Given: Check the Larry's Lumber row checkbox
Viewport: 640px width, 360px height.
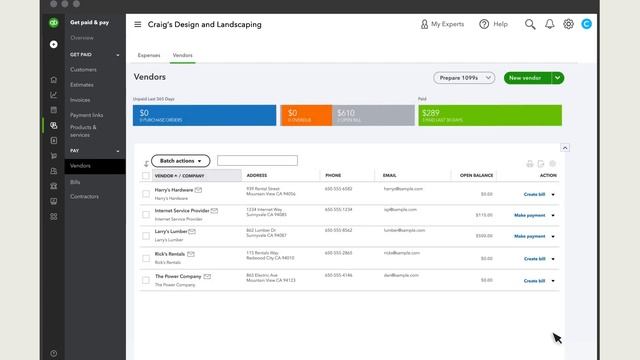Looking at the screenshot, I should click(146, 236).
